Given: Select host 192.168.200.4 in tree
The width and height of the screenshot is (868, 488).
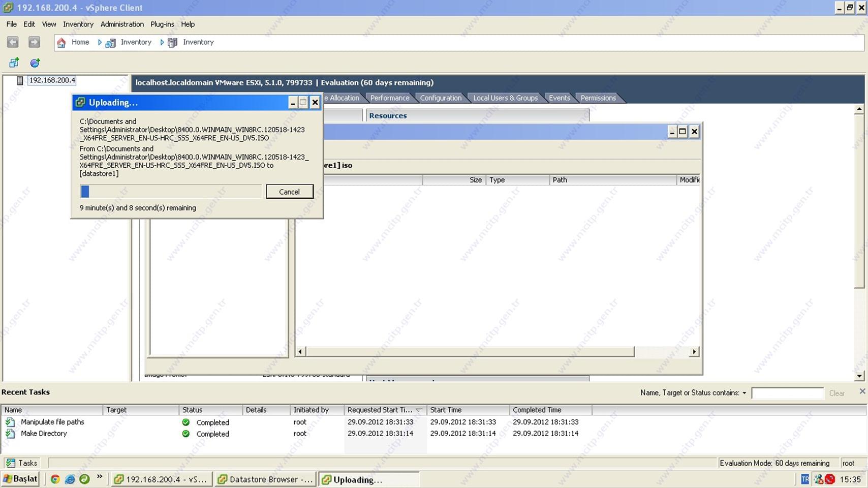Looking at the screenshot, I should coord(52,80).
